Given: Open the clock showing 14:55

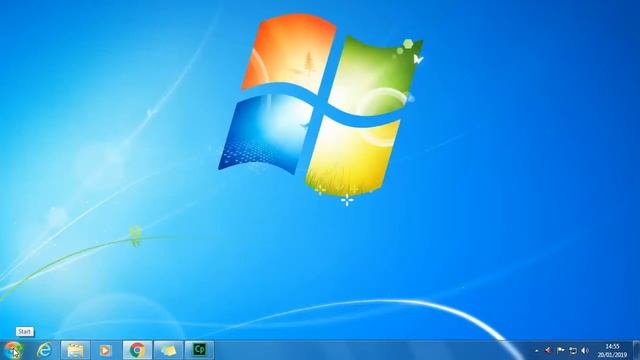Looking at the screenshot, I should coord(612,351).
